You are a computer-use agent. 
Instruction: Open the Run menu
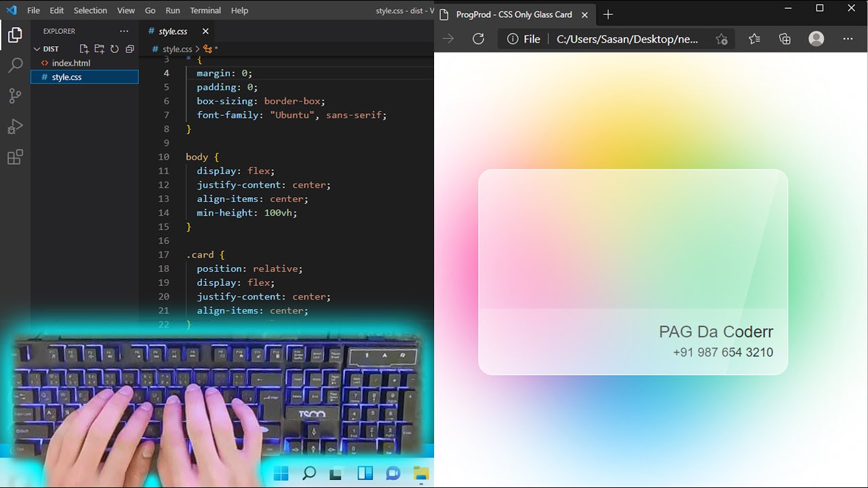point(173,10)
